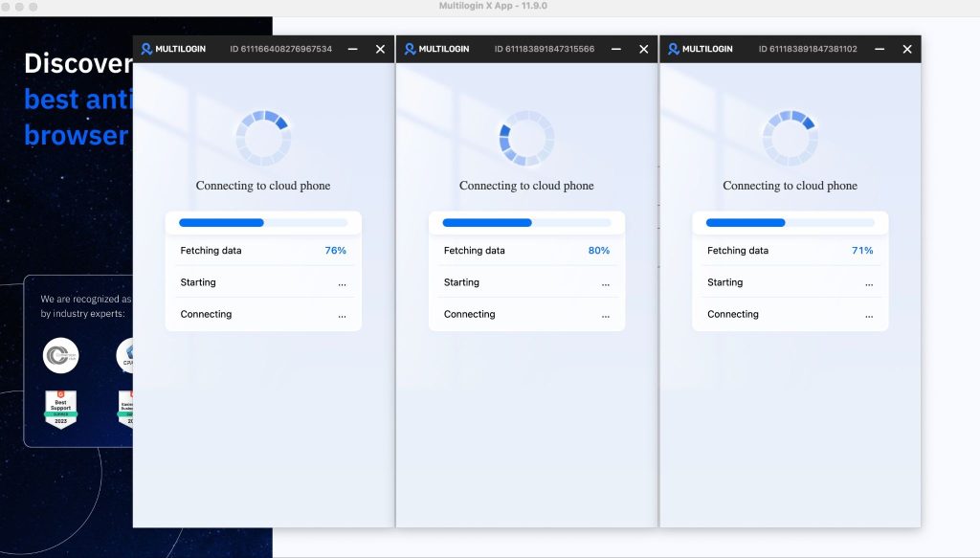Select ID 611183891847315566 text in title bar
980x558 pixels.
[x=545, y=49]
